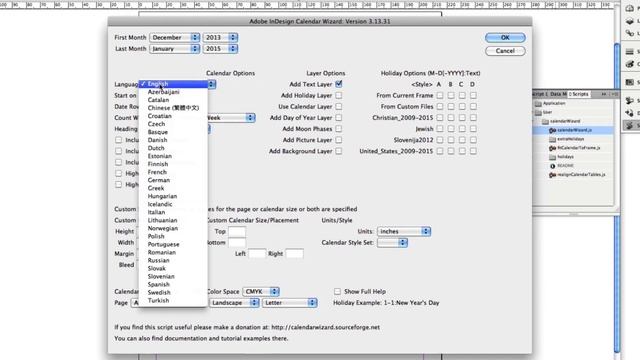Screen dimensions: 640x360
Task: Open the Swatches panel icon in dock
Action: 630,82
